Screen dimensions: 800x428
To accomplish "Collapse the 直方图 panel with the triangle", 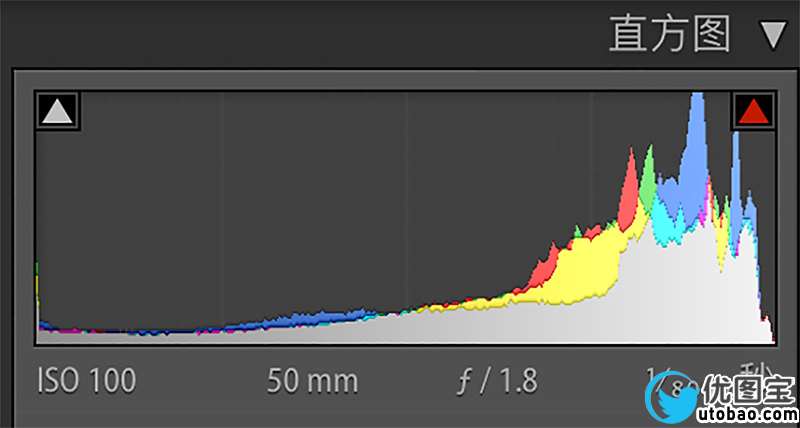I will [x=773, y=36].
